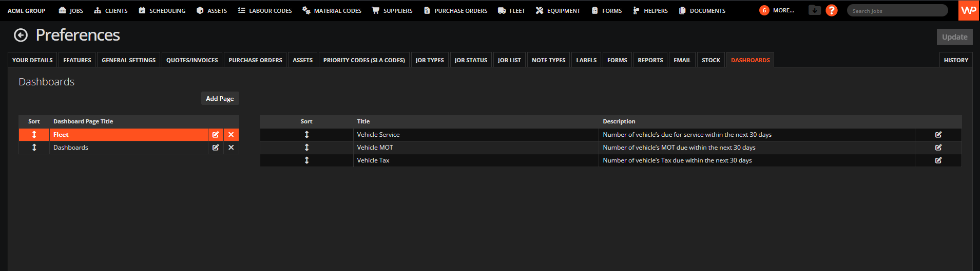Image resolution: width=980 pixels, height=271 pixels.
Task: Select the Fleet dashboard page row
Action: point(129,135)
